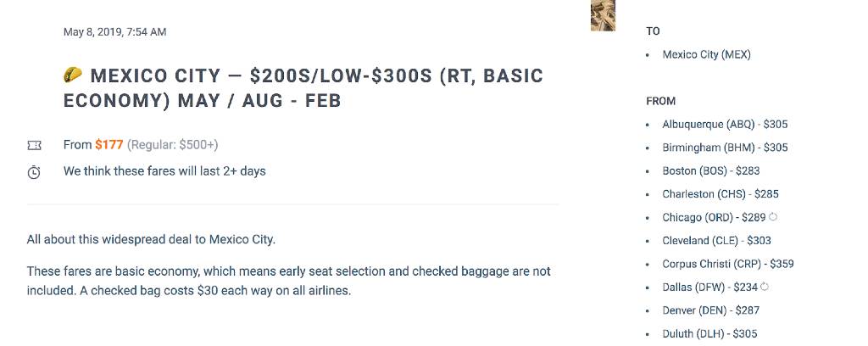
Task: Select the Birmingham (BHM) - $305 fare
Action: pos(725,148)
